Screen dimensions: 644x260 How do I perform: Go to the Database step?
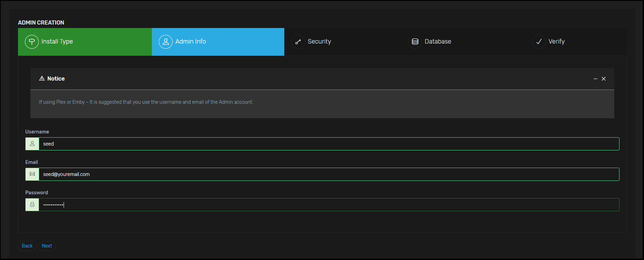point(438,41)
